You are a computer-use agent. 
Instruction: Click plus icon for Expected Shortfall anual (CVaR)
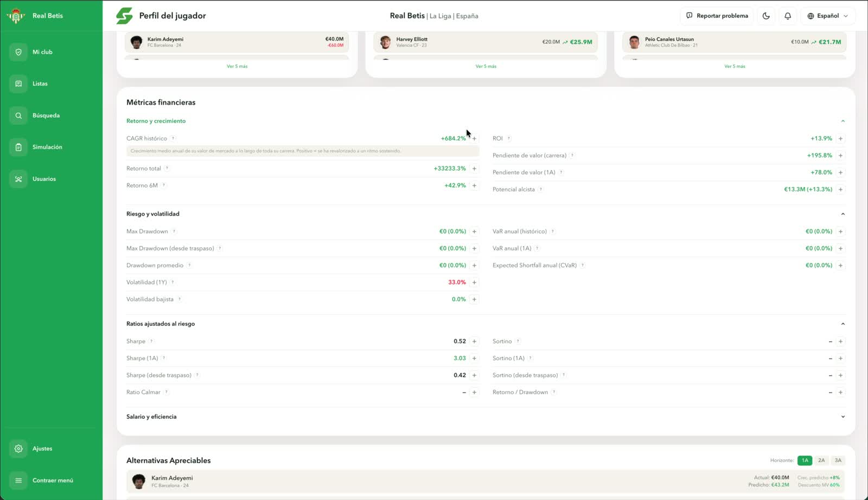pos(840,265)
